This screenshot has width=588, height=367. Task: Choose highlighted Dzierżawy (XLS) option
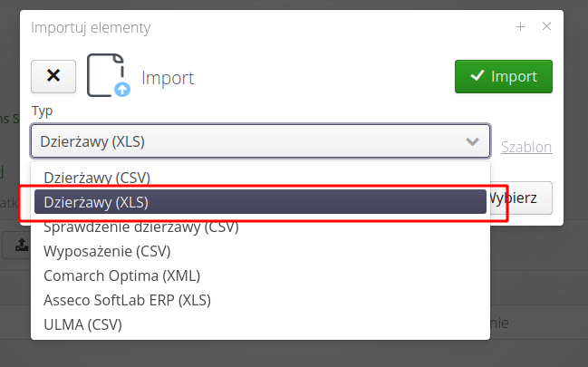(x=96, y=202)
